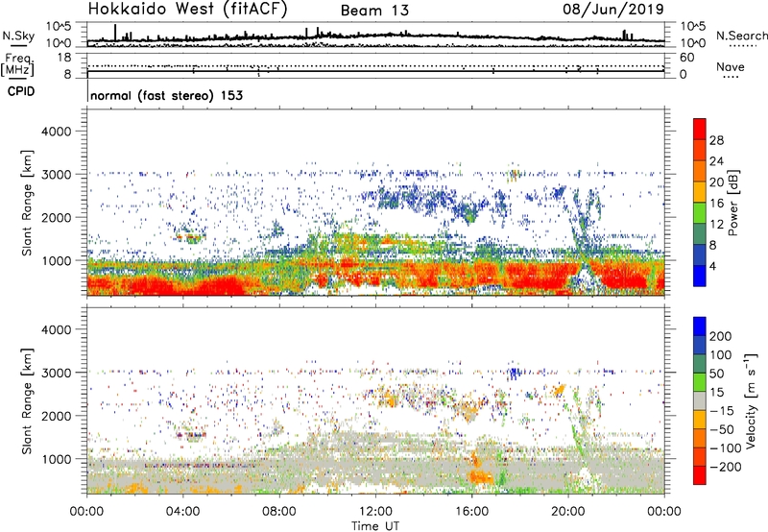Click the '28' power colorbar tick

tap(716, 140)
